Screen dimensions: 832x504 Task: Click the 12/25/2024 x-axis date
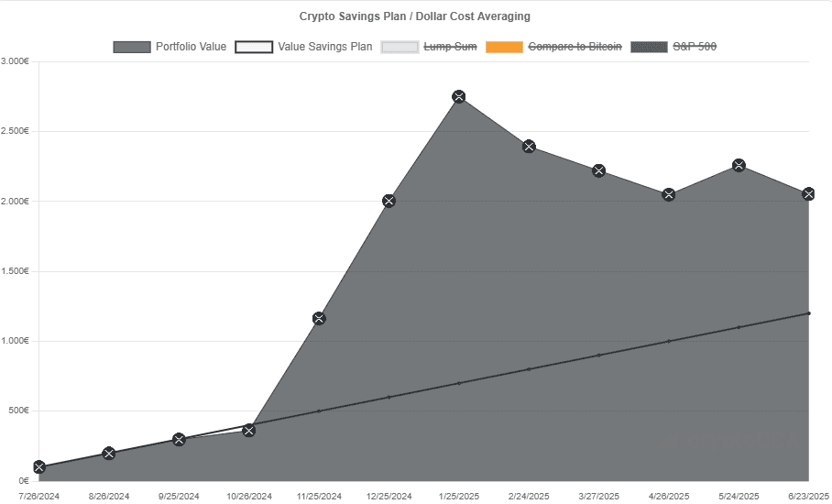pos(389,497)
